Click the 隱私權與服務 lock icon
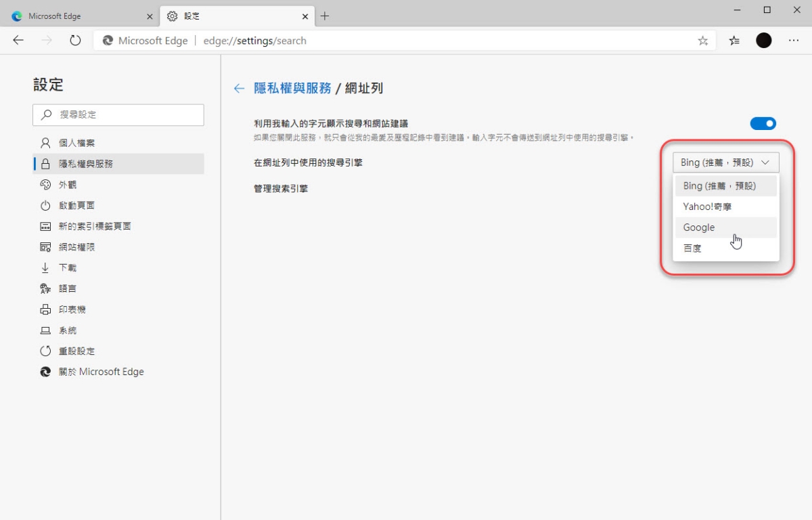Screen dimensions: 812x520 45,164
